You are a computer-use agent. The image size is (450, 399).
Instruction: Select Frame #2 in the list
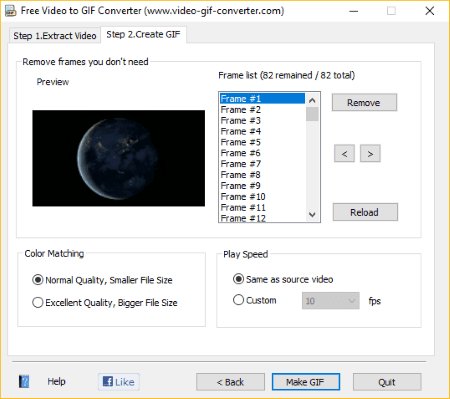(x=262, y=110)
